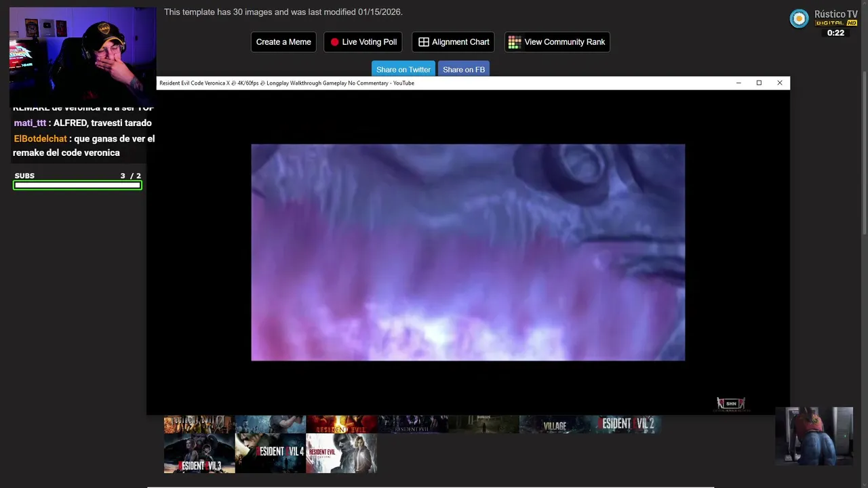This screenshot has width=868, height=488.
Task: Click the colored grid icon on Community Rank
Action: [x=515, y=42]
